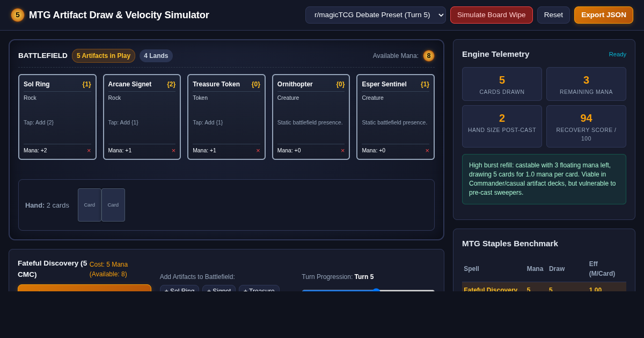644x338 pixels.
Task: Select the Ornithopter card
Action: click(x=311, y=117)
